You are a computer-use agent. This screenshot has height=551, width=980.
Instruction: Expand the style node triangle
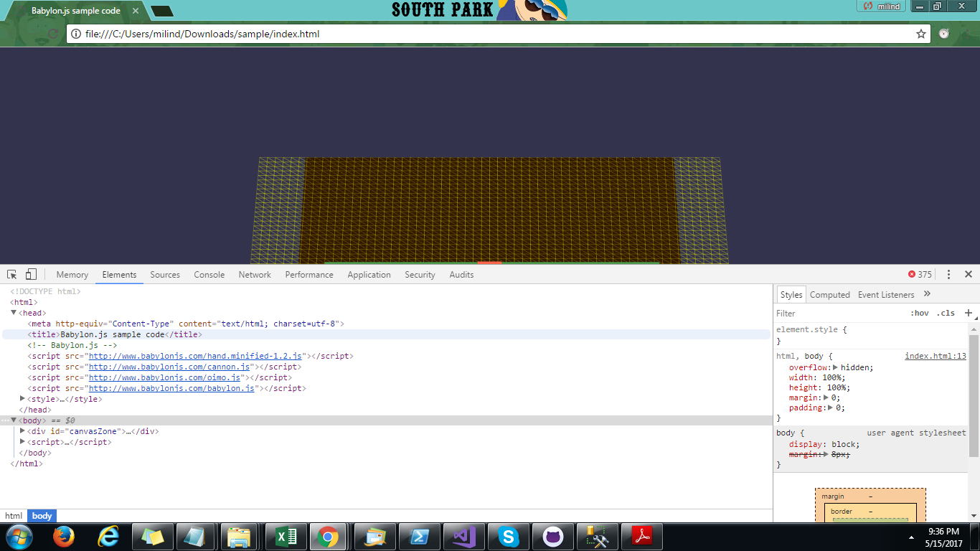pyautogui.click(x=22, y=399)
